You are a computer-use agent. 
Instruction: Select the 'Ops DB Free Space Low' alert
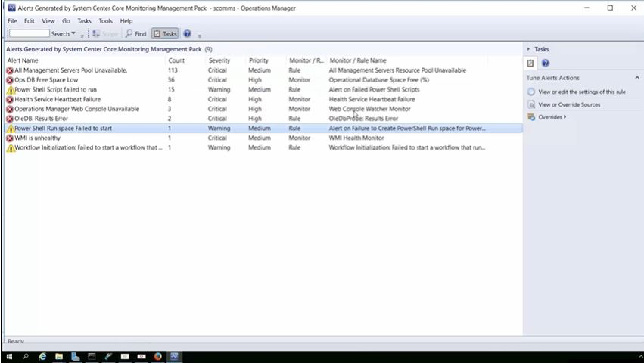point(46,79)
